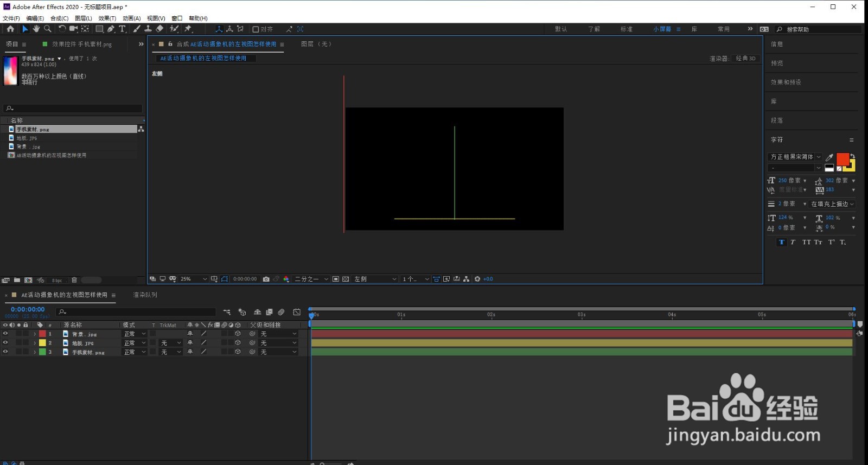Expand the 背景.jpg layer properties

coord(35,334)
